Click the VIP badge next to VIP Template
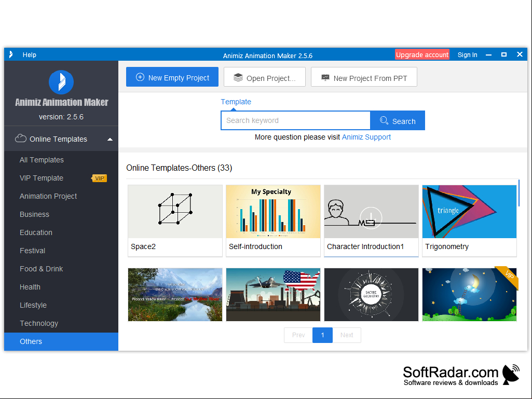This screenshot has height=399, width=532. 99,178
